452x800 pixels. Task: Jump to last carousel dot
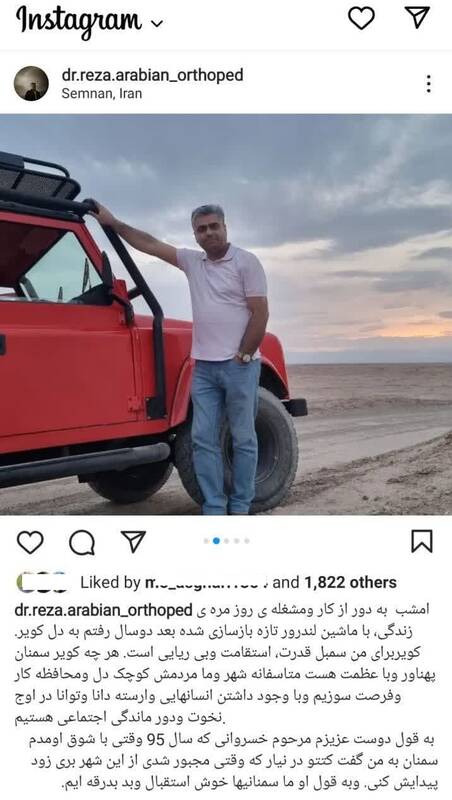(247, 541)
